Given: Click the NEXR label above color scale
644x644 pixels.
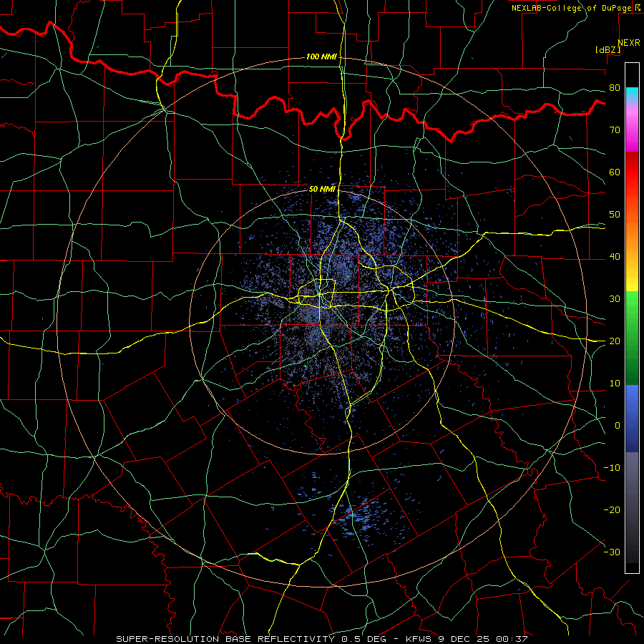Looking at the screenshot, I should click(629, 43).
